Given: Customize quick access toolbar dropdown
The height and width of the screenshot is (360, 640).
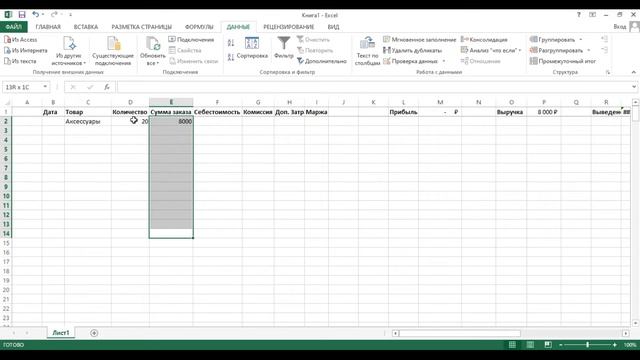Looking at the screenshot, I should click(x=70, y=15).
